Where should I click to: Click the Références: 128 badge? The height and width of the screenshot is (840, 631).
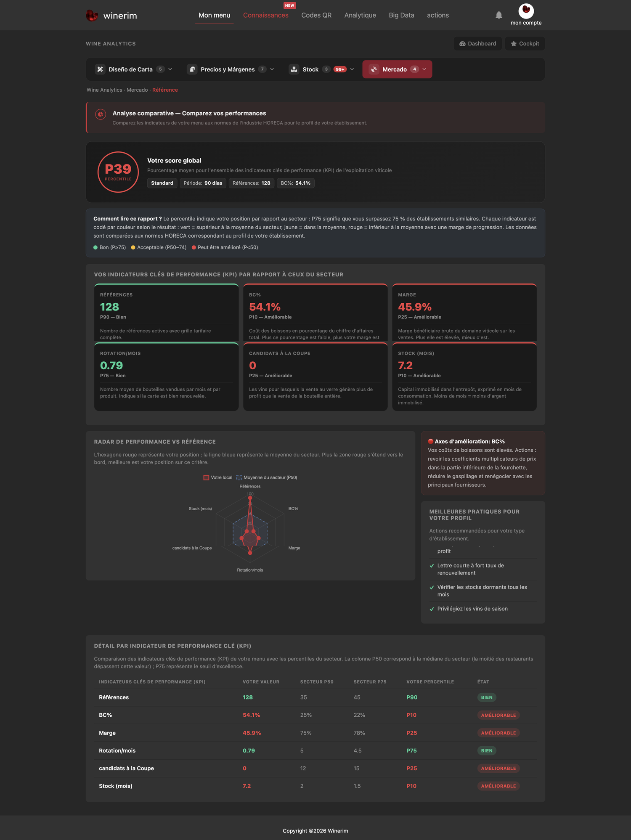[x=252, y=183]
